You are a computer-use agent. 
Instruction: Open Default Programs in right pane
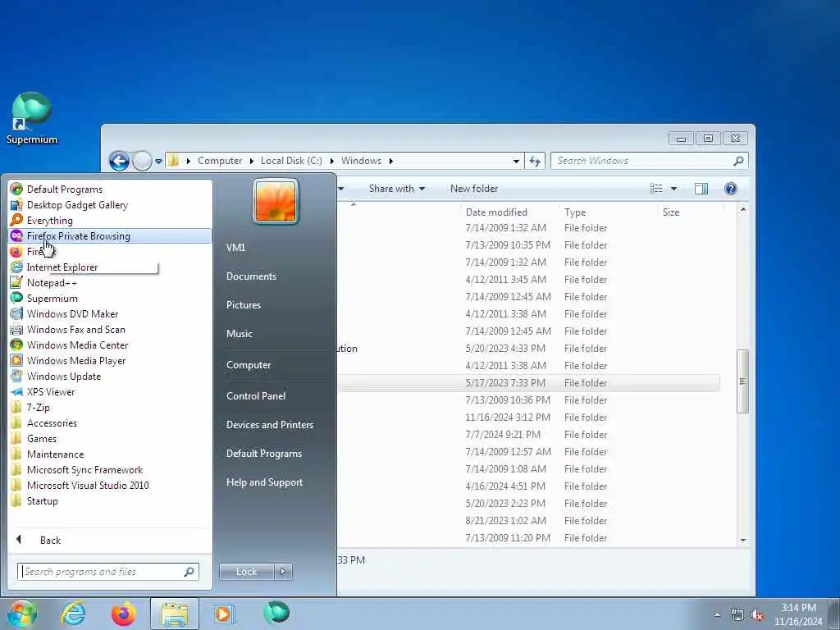tap(263, 453)
